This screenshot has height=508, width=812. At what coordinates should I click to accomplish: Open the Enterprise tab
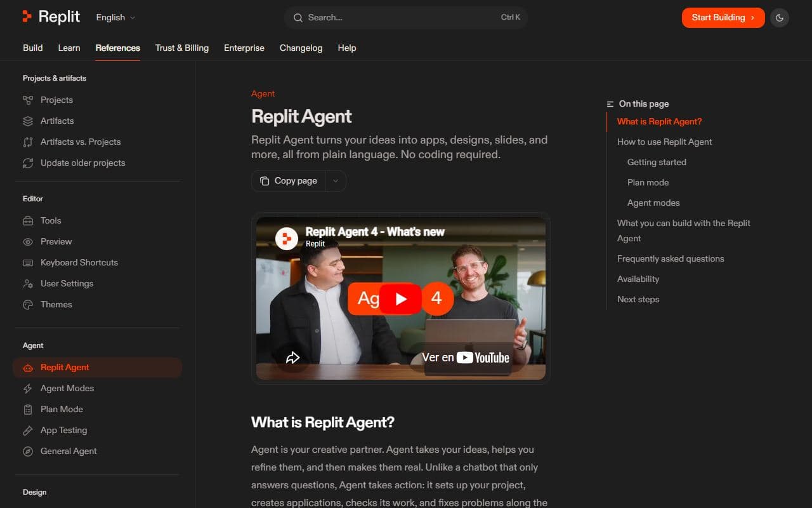pyautogui.click(x=244, y=48)
